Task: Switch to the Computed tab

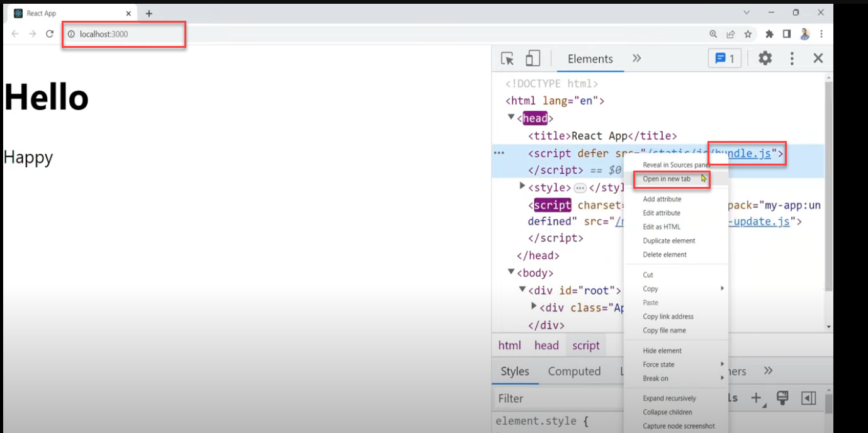Action: [574, 371]
